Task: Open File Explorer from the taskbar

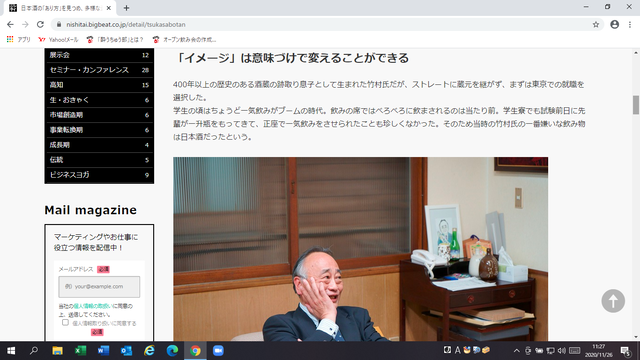Action: (57, 351)
